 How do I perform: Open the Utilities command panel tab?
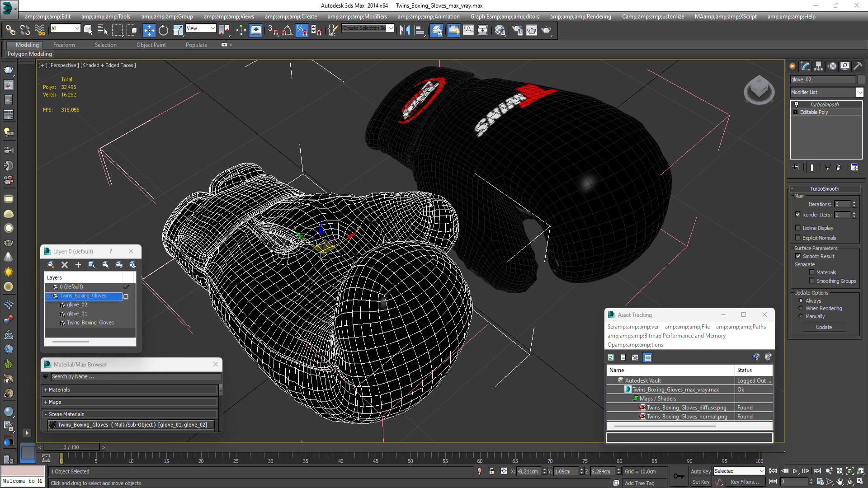(x=858, y=66)
